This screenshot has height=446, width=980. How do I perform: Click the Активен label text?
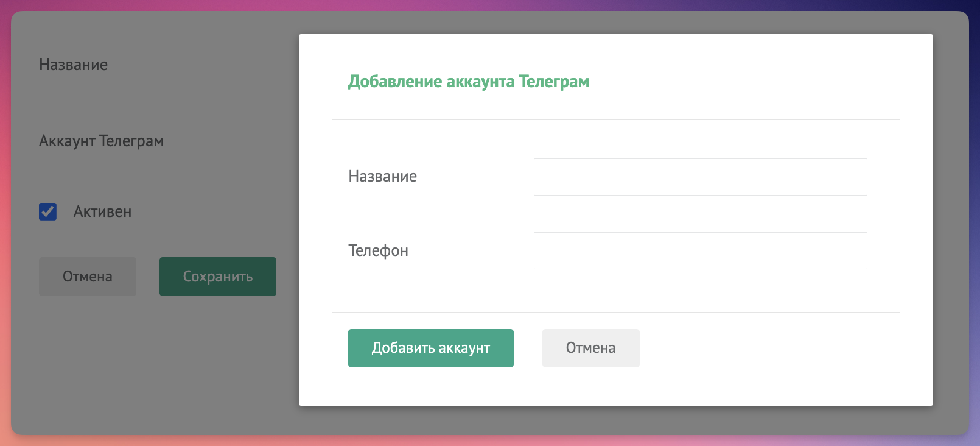pyautogui.click(x=102, y=211)
